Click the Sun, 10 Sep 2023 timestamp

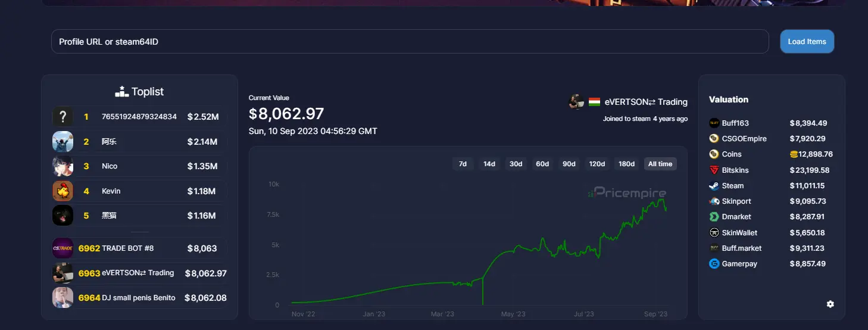click(313, 131)
